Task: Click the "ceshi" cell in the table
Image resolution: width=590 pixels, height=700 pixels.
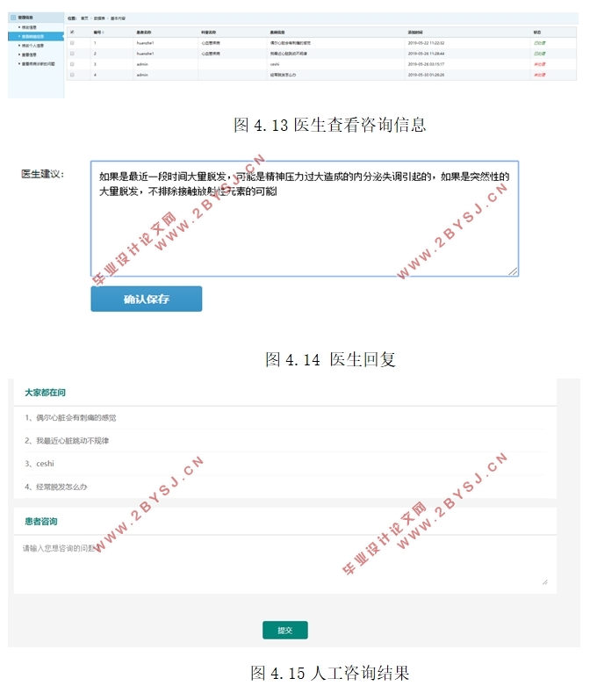Action: (x=275, y=64)
